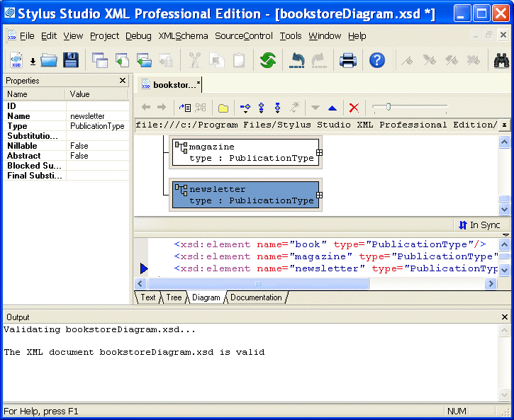This screenshot has width=514, height=420.
Task: Click the binoculars Find icon
Action: pos(501,60)
